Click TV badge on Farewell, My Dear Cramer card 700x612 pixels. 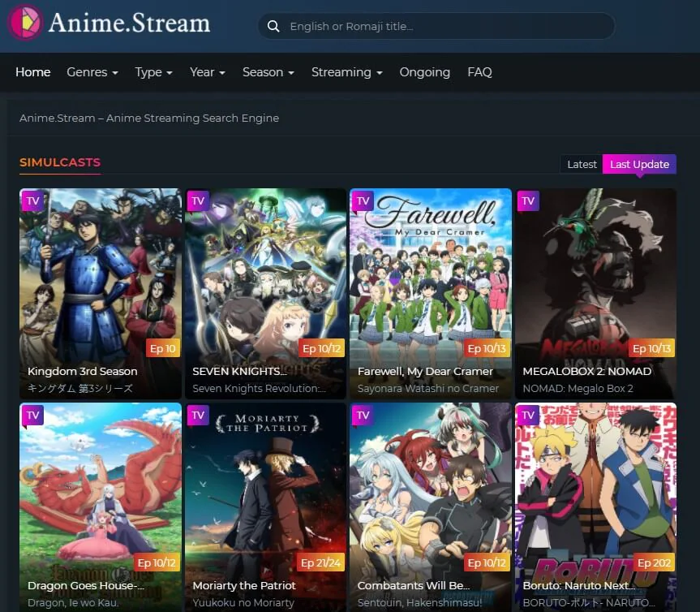pyautogui.click(x=363, y=200)
